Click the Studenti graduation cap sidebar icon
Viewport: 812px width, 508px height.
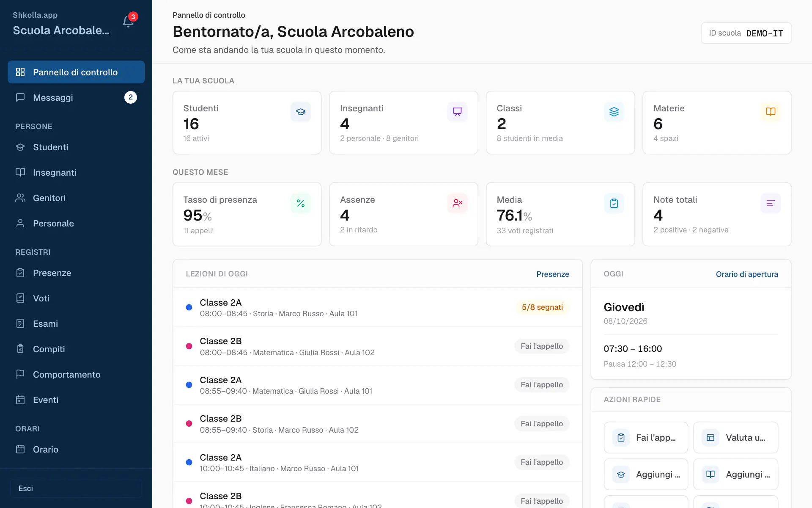(x=20, y=147)
